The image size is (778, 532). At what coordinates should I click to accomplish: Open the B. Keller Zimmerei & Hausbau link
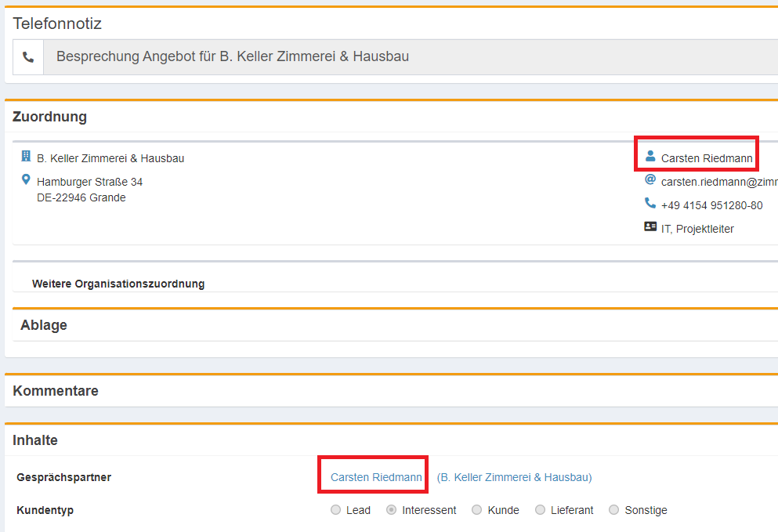514,477
